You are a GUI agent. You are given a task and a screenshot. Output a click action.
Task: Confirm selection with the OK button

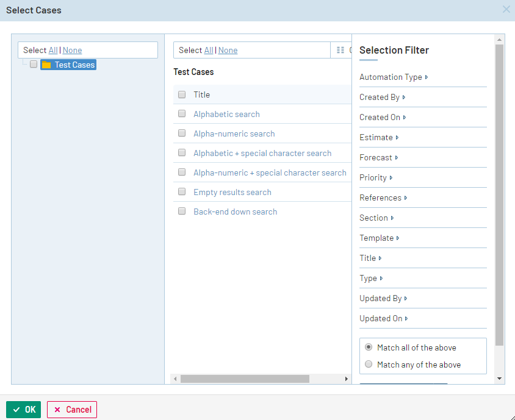tap(23, 410)
